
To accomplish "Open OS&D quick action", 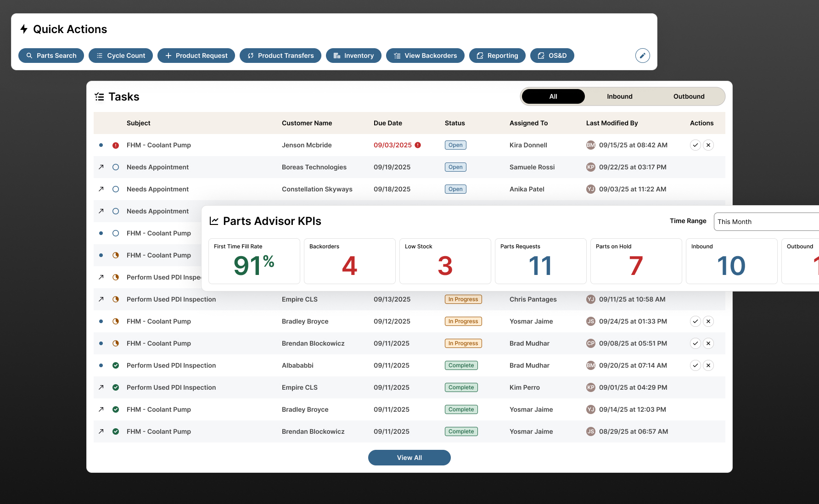I will click(552, 56).
